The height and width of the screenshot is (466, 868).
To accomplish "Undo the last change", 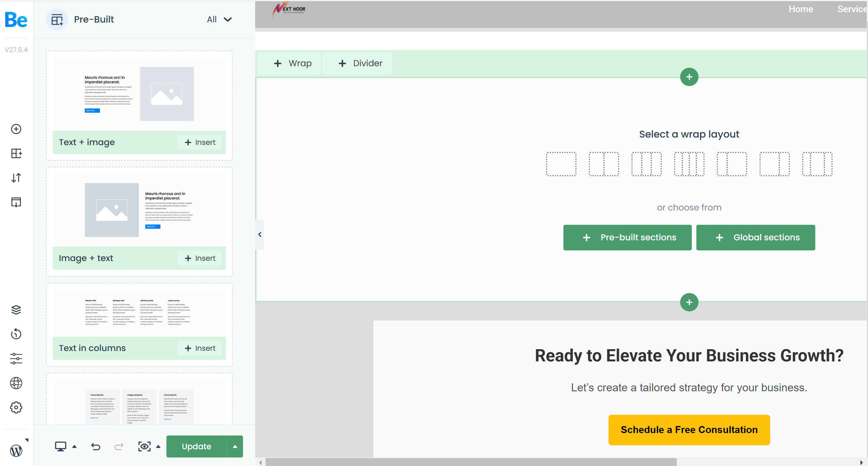I will 96,446.
